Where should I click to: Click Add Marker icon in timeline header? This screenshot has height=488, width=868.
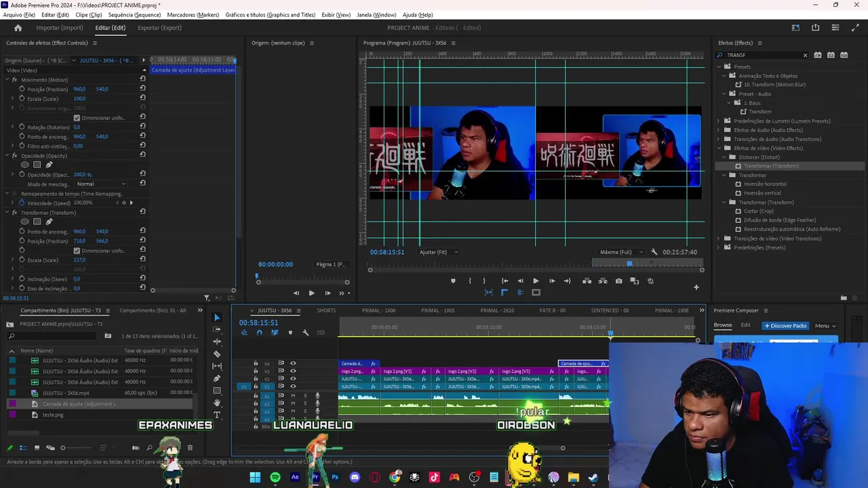tap(290, 333)
